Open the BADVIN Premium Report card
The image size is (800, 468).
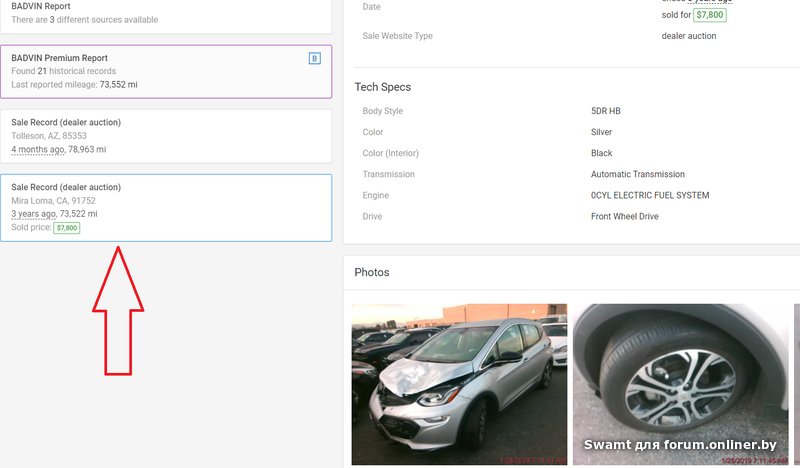tap(165, 71)
